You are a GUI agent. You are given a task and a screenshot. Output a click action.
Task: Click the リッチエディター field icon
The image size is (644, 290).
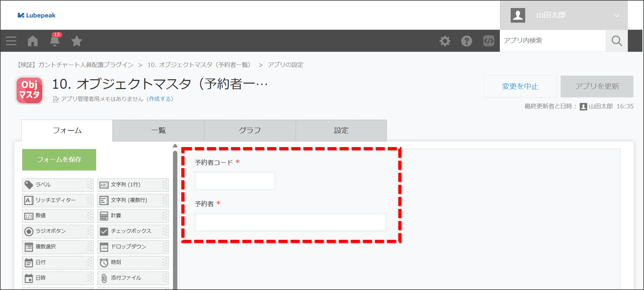(x=29, y=200)
